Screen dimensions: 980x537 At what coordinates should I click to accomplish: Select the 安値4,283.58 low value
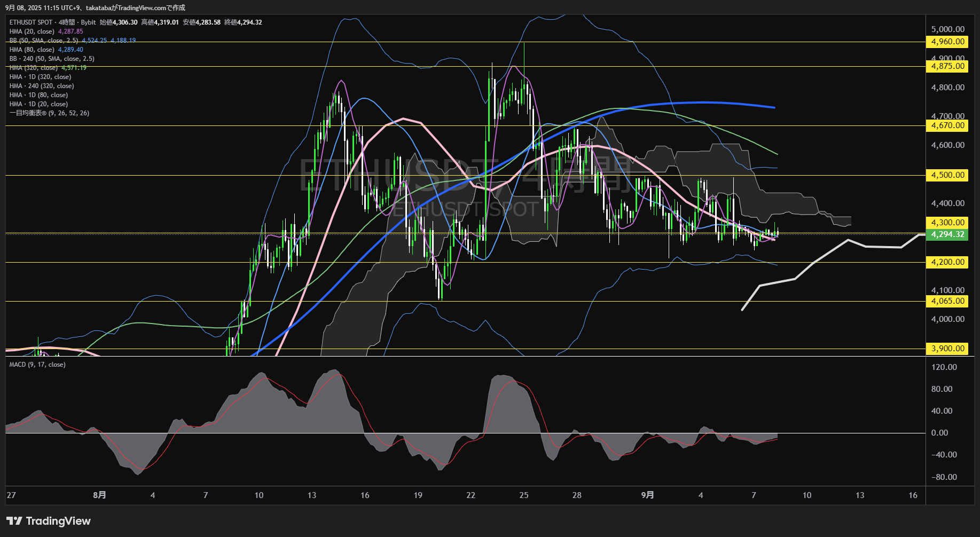[x=202, y=22]
